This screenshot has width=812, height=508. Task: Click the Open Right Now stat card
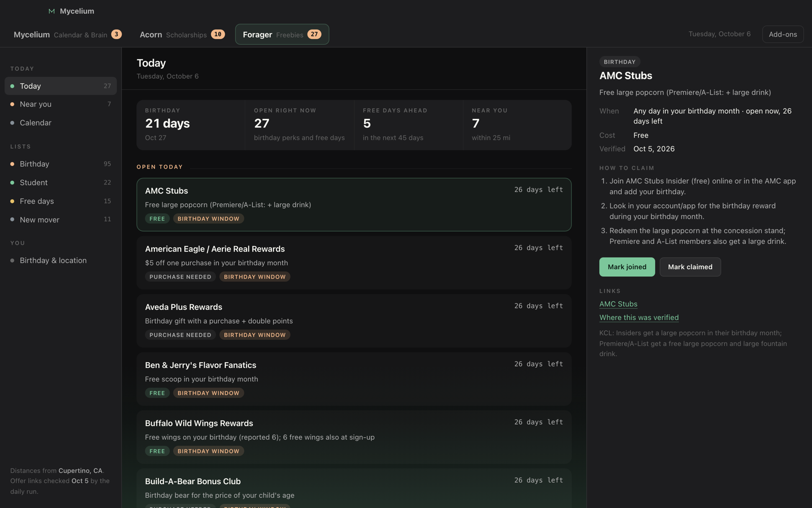(x=299, y=125)
